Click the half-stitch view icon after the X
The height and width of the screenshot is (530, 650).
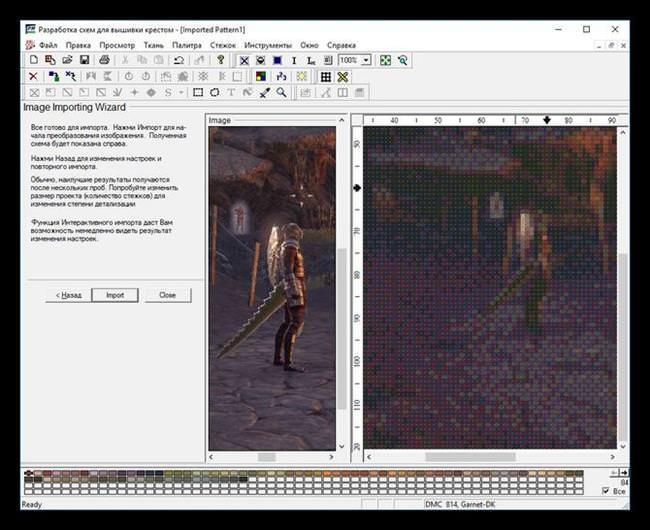[x=261, y=61]
